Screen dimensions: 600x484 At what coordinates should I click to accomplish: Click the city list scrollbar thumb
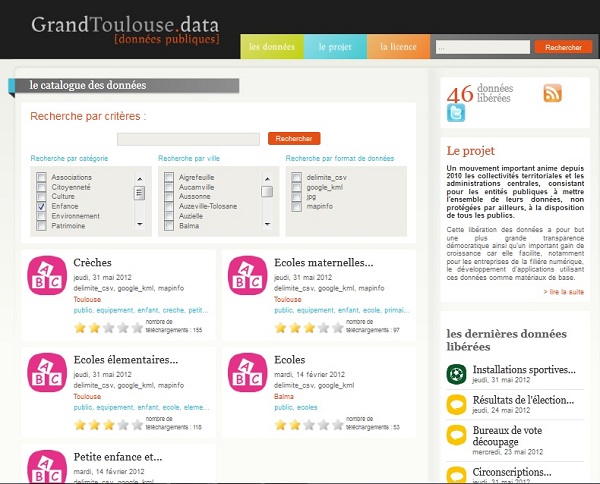(x=267, y=191)
